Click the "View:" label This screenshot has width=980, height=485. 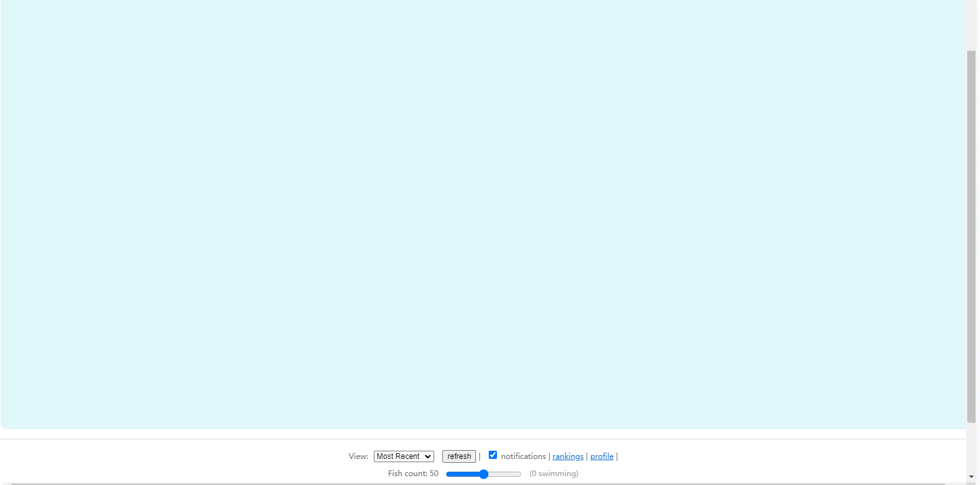[358, 456]
